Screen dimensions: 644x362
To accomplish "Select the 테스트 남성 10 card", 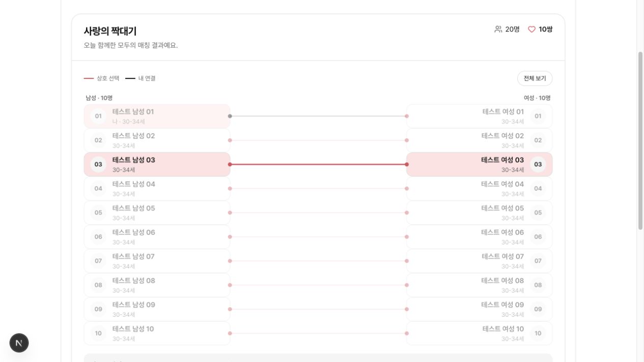I will point(157,334).
